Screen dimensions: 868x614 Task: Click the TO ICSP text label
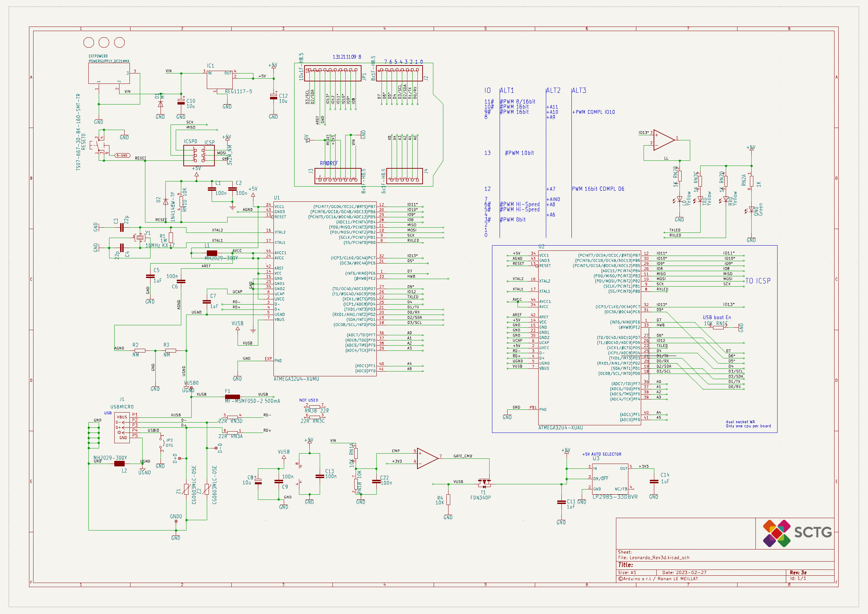(758, 281)
